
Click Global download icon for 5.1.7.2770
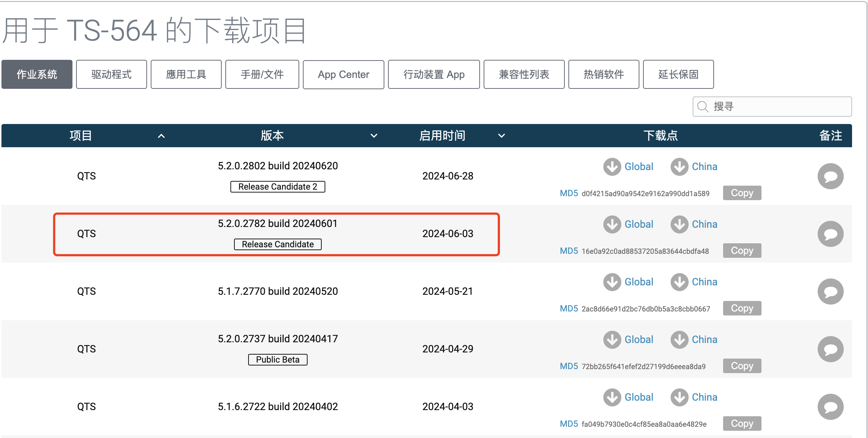point(612,282)
